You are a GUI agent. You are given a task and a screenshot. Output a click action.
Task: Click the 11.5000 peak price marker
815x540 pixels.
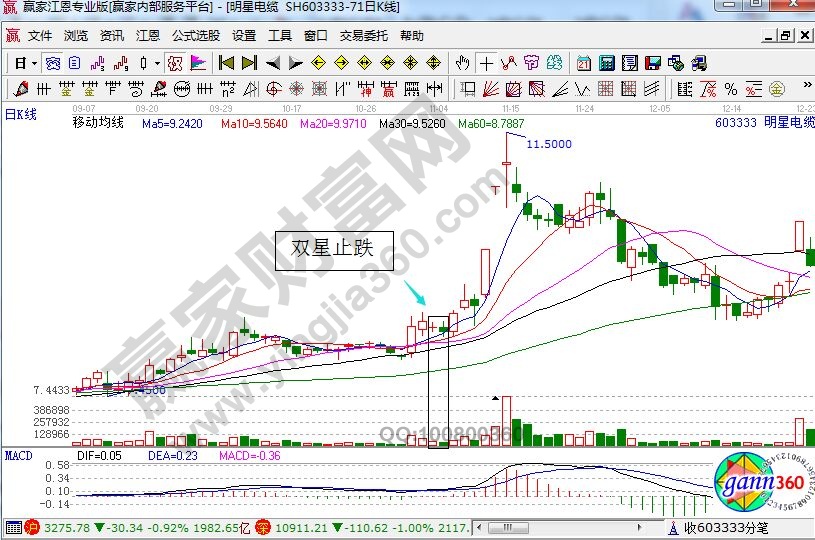[x=548, y=144]
